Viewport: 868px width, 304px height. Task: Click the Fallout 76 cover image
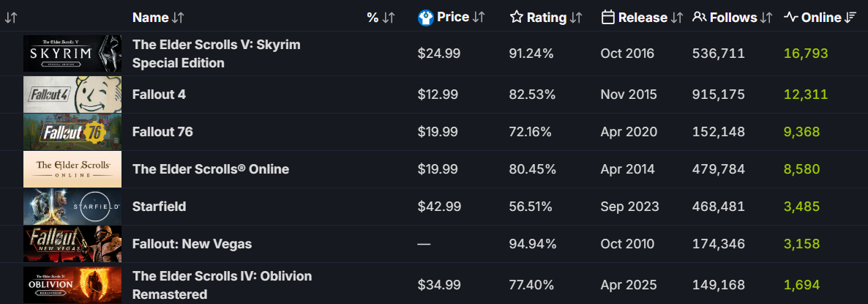coord(72,132)
